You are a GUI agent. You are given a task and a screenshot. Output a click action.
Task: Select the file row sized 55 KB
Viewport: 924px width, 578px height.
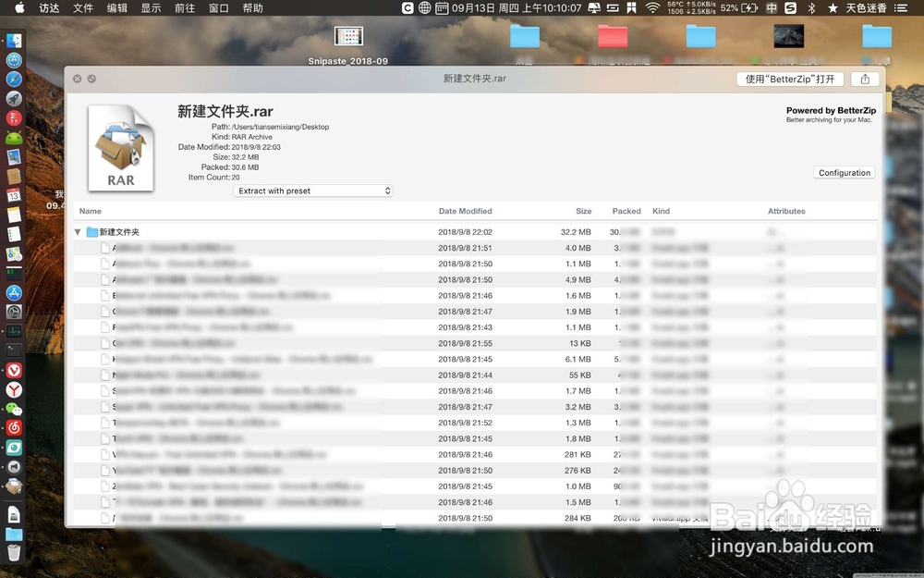[475, 375]
